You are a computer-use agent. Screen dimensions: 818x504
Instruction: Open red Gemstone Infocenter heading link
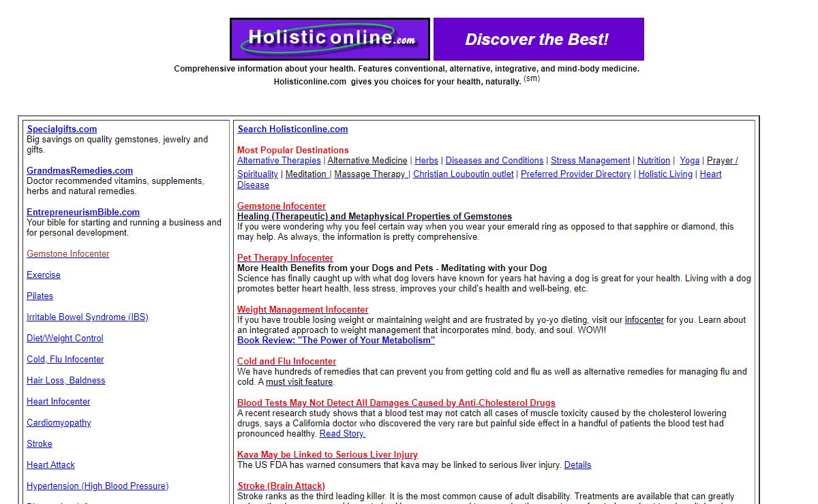282,206
